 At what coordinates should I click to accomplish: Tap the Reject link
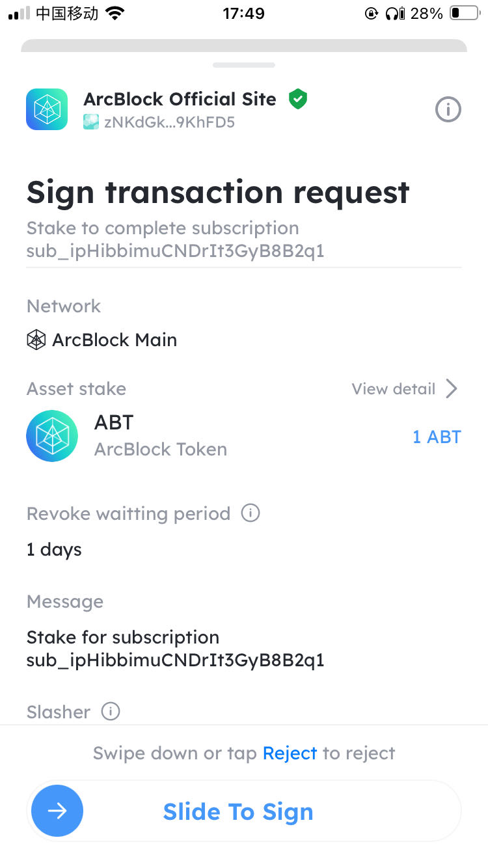tap(290, 753)
